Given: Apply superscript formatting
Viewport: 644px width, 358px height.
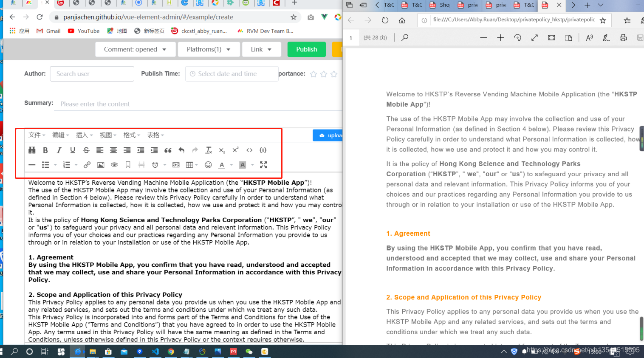Looking at the screenshot, I should point(236,150).
